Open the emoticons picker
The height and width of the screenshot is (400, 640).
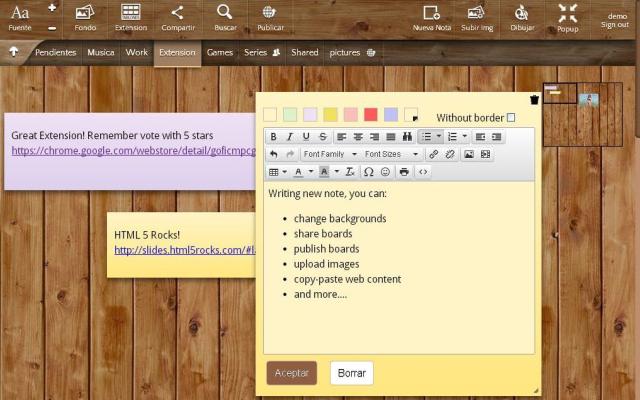click(x=385, y=172)
